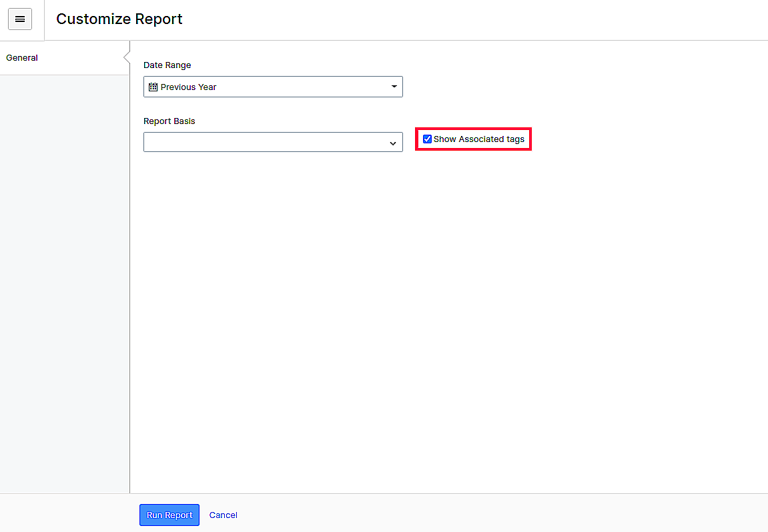Select the Show Associated tags label text
The width and height of the screenshot is (768, 532).
click(478, 139)
